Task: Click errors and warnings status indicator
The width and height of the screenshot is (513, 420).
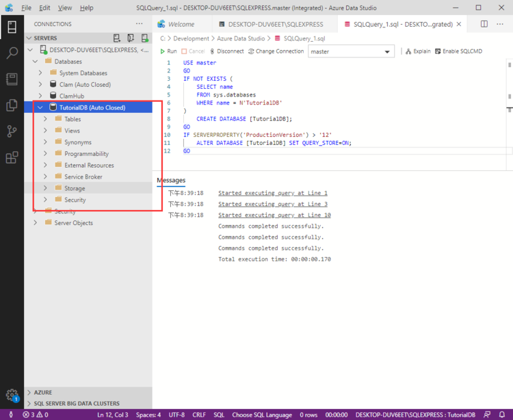Action: (x=36, y=415)
